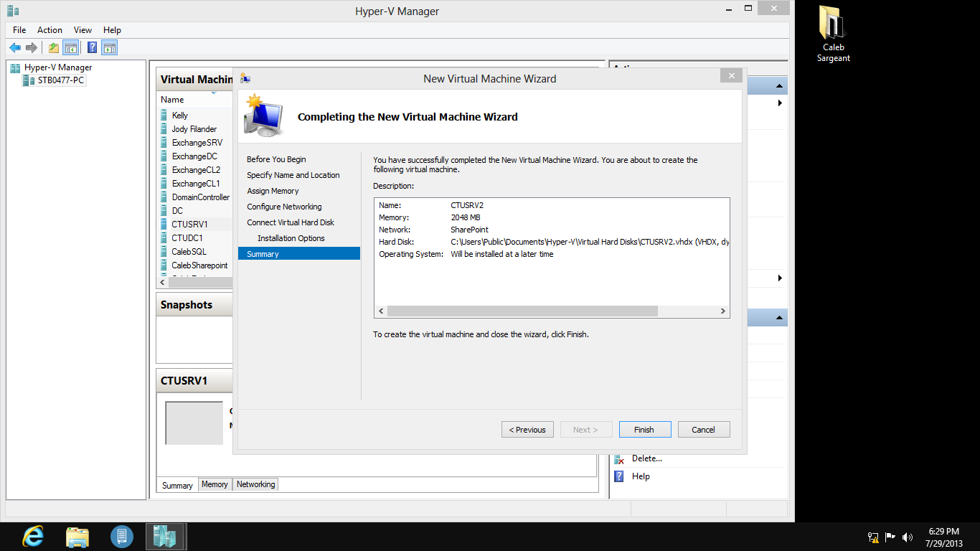Click the Name column header

click(172, 100)
